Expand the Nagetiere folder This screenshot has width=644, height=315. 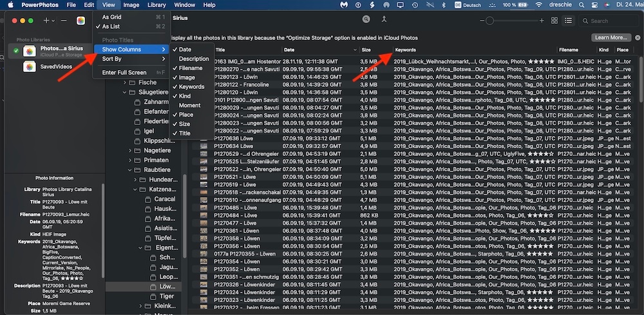[x=130, y=150]
